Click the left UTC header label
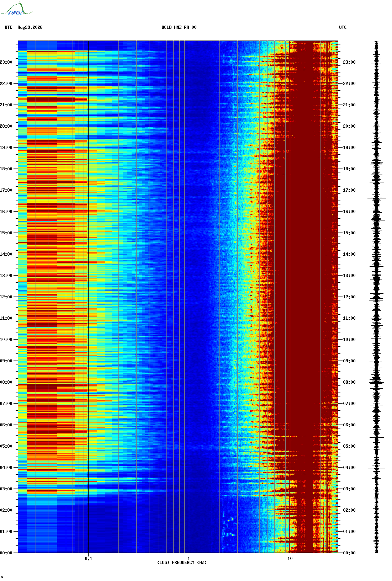392x581 pixels. point(9,27)
